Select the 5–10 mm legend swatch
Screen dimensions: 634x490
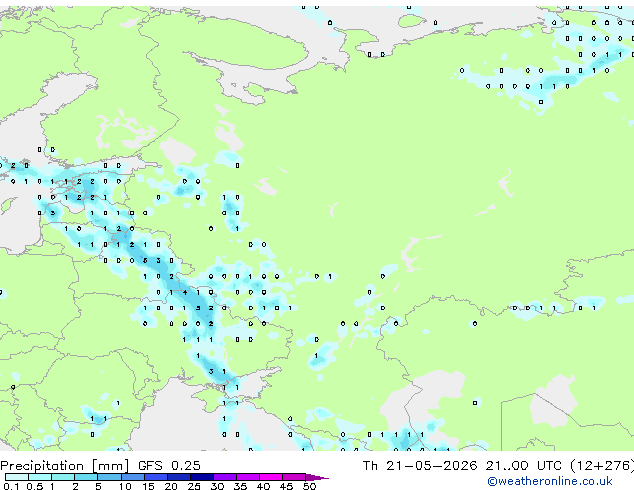[109, 477]
